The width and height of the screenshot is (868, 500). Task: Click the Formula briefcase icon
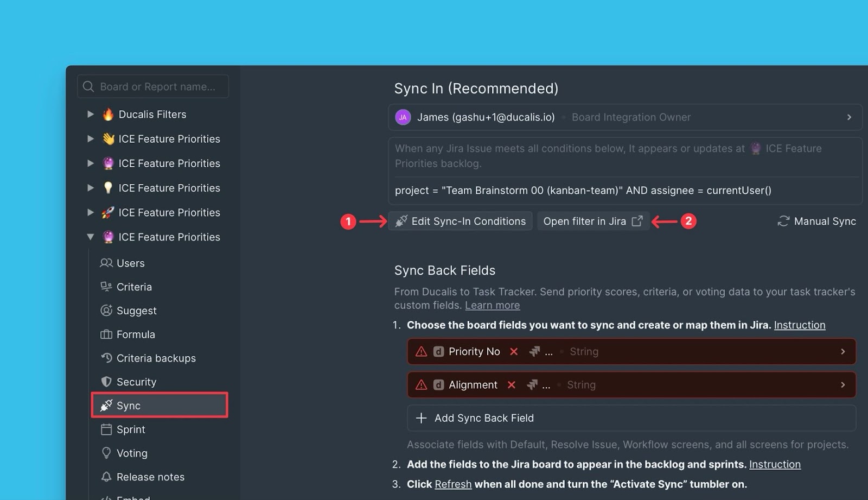(x=106, y=334)
